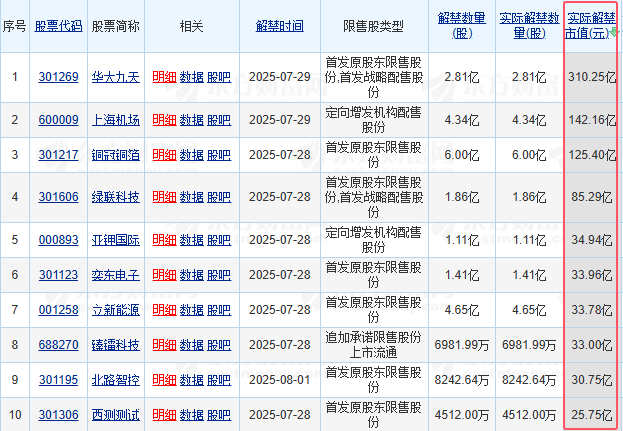Open stock code 301269
Viewport: 623px width, 431px height.
tap(58, 77)
